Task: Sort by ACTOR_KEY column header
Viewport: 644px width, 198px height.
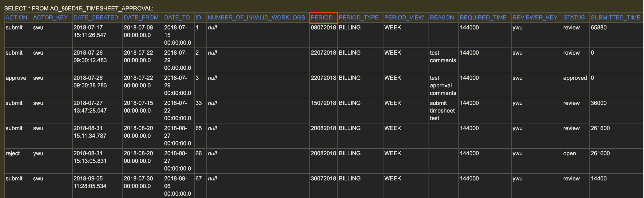Action: point(50,18)
